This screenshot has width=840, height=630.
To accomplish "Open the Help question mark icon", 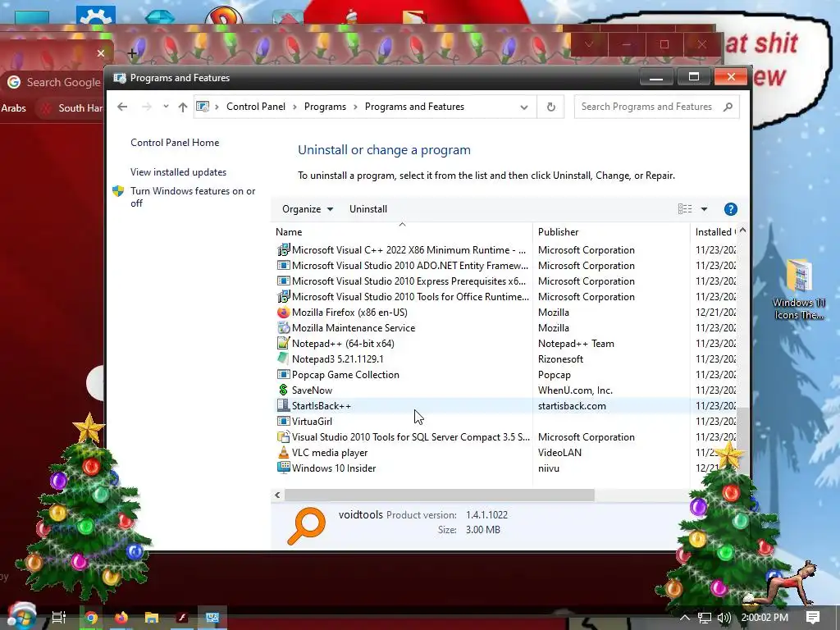I will coord(730,209).
